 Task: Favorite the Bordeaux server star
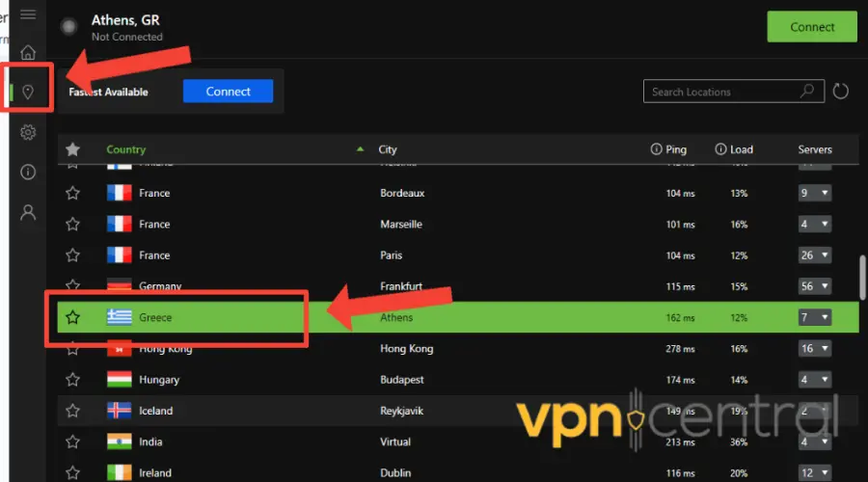click(x=72, y=193)
